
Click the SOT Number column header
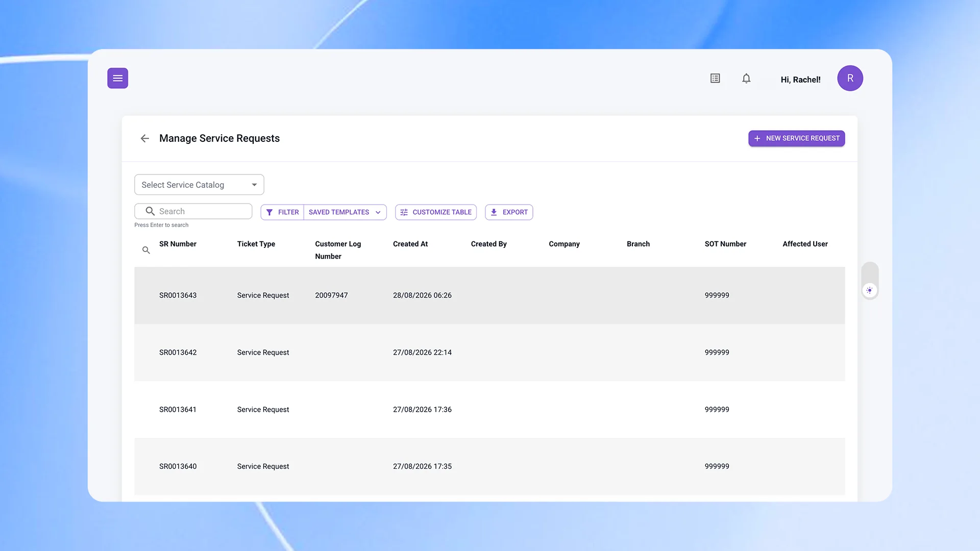725,244
